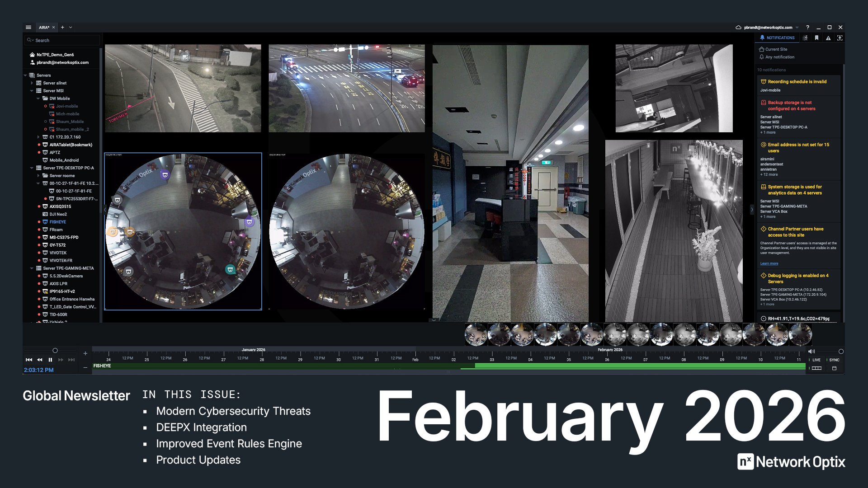Click in the resource Search field

(x=61, y=40)
